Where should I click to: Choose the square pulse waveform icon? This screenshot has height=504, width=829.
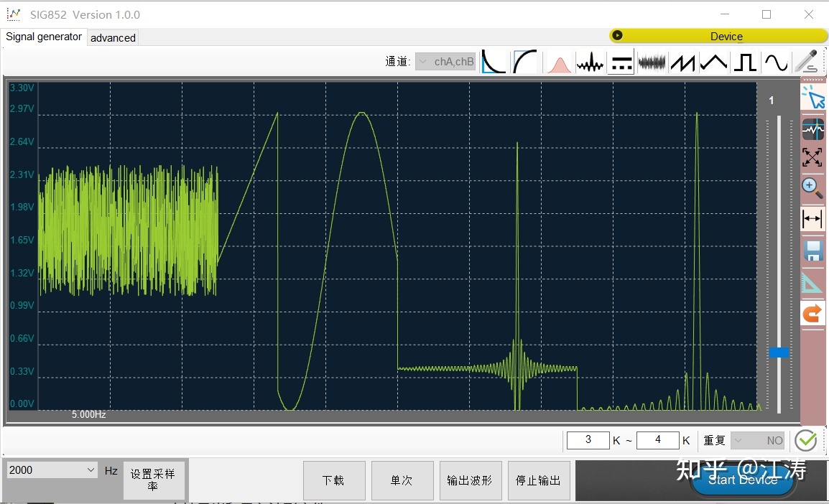pyautogui.click(x=745, y=63)
